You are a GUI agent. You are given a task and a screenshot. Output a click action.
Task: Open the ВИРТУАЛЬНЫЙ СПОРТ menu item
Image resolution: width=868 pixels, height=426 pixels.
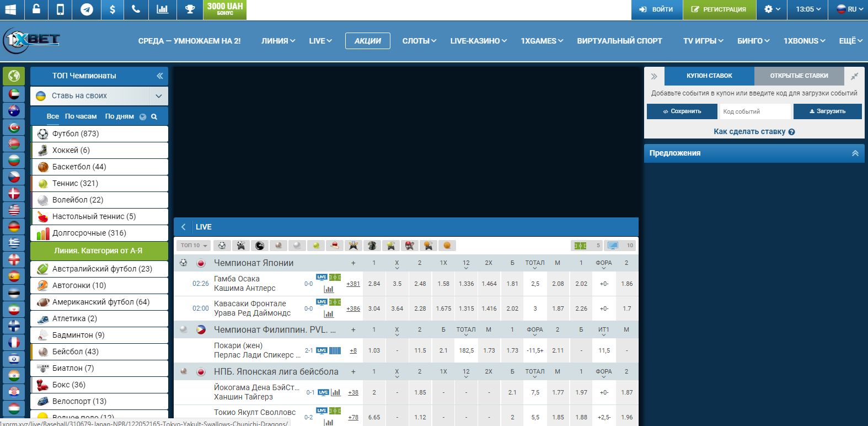[619, 41]
